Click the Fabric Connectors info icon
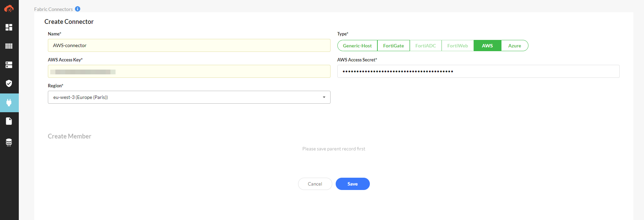This screenshot has height=220, width=644. click(78, 9)
